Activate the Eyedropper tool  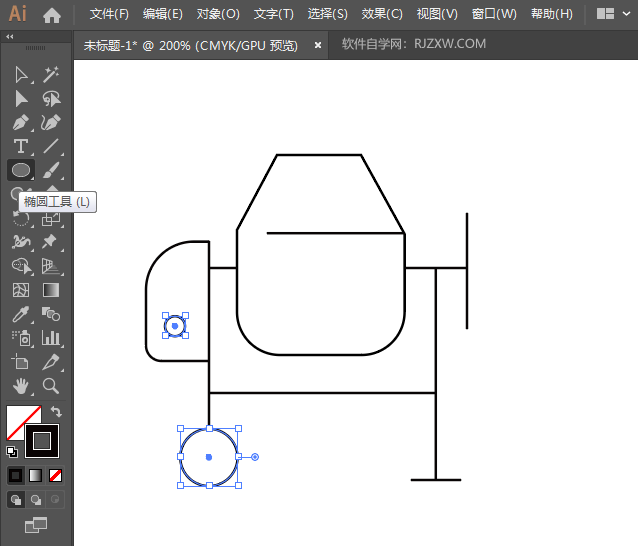click(x=21, y=314)
